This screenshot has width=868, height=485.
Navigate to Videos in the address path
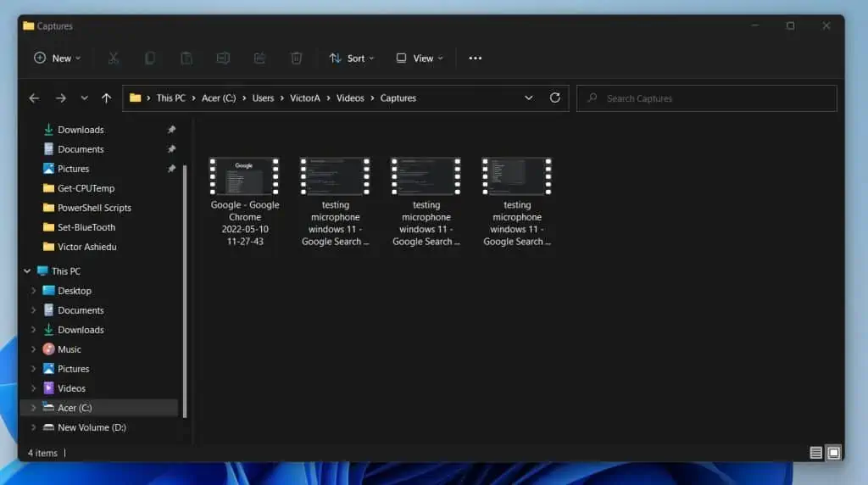[350, 98]
